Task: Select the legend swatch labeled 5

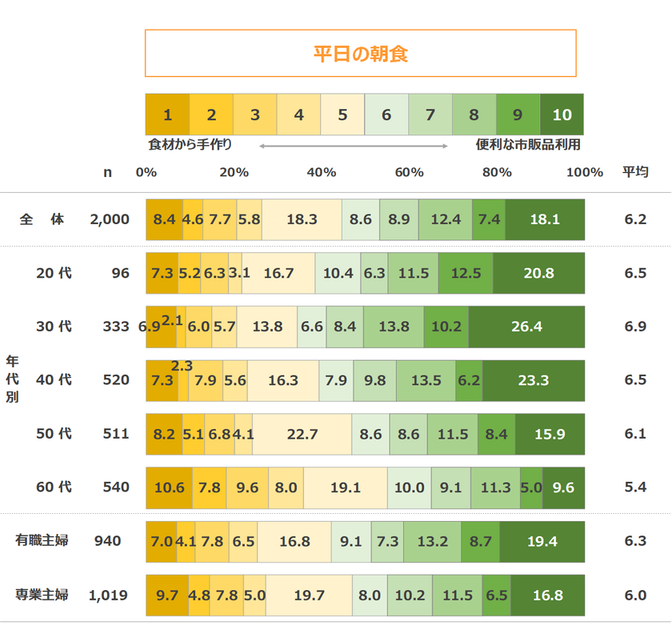Action: (342, 114)
